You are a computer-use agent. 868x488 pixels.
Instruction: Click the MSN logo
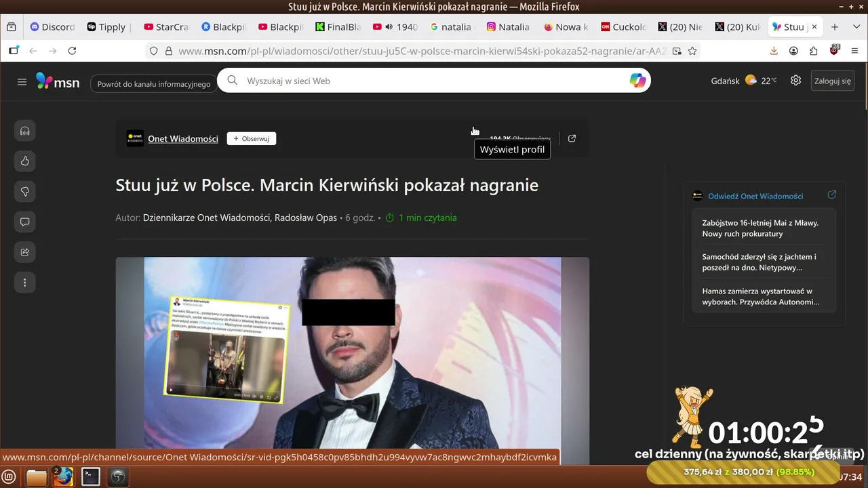tap(58, 81)
